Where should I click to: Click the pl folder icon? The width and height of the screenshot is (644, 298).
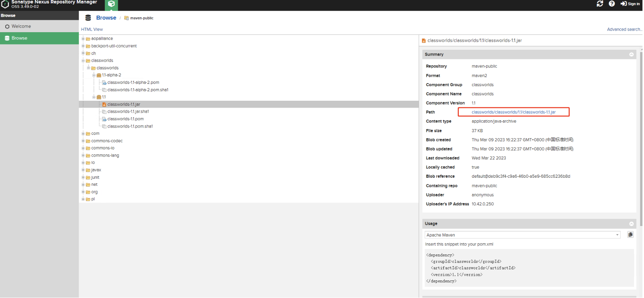[88, 199]
